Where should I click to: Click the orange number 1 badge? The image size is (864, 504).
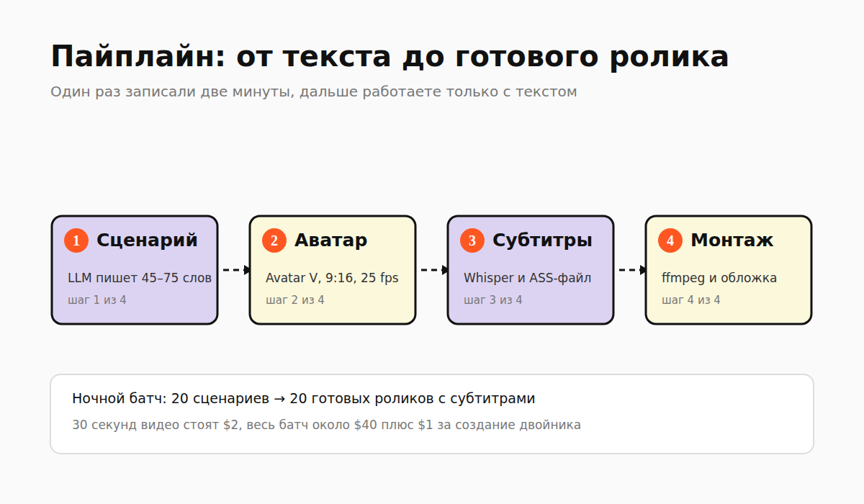(76, 240)
